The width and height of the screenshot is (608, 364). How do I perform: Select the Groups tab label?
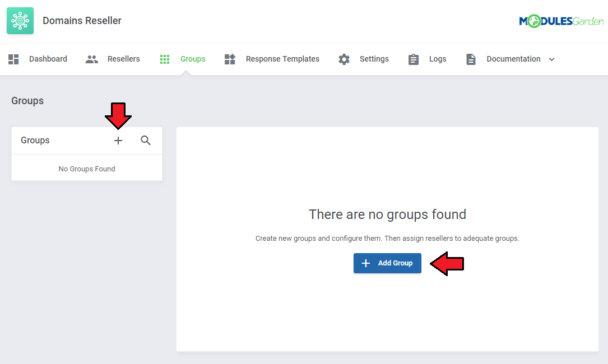(x=193, y=59)
